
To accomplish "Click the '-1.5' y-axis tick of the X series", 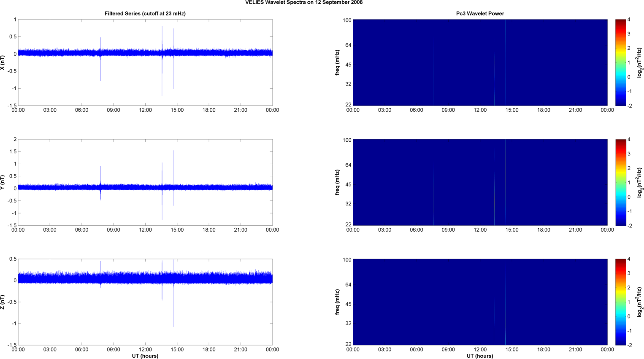I will [12, 106].
